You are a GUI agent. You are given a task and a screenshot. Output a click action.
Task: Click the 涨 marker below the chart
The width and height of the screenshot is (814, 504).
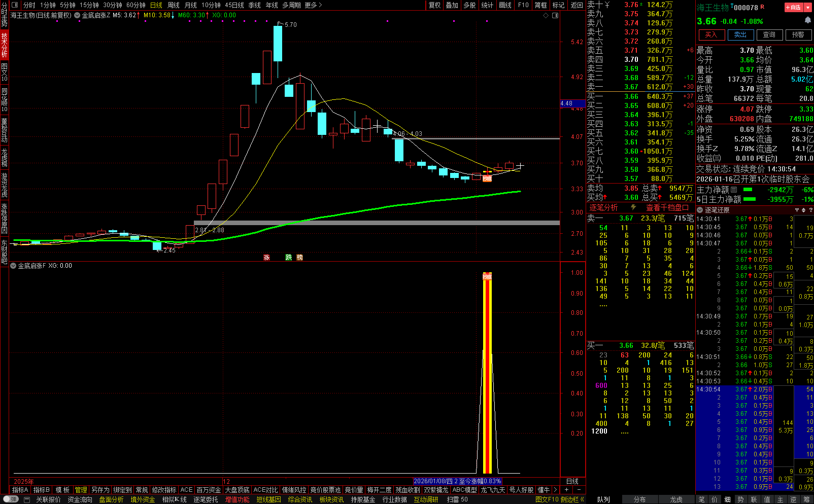266,258
